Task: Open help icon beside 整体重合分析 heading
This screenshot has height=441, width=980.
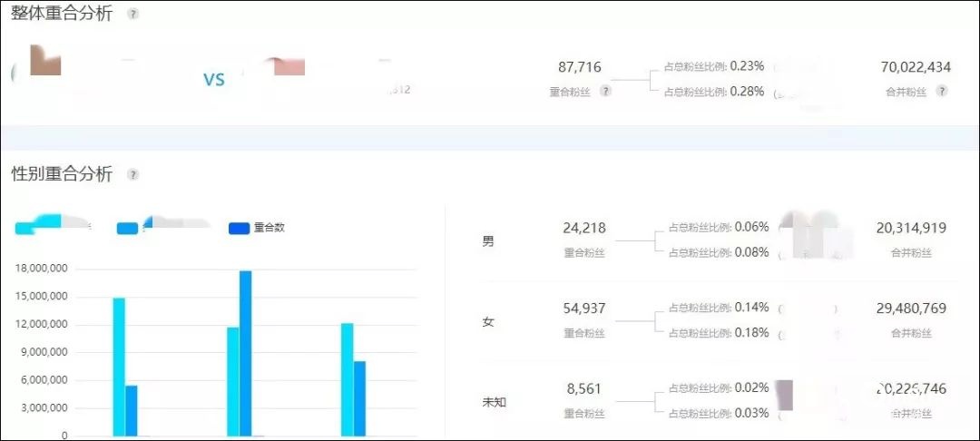Action: click(132, 14)
